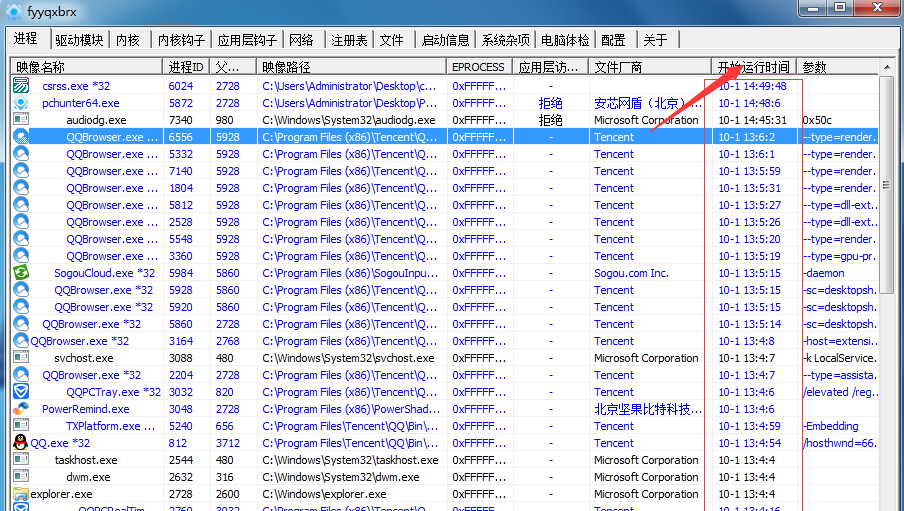Click the SogouCloud.exe green icon
The height and width of the screenshot is (511, 904).
point(21,273)
